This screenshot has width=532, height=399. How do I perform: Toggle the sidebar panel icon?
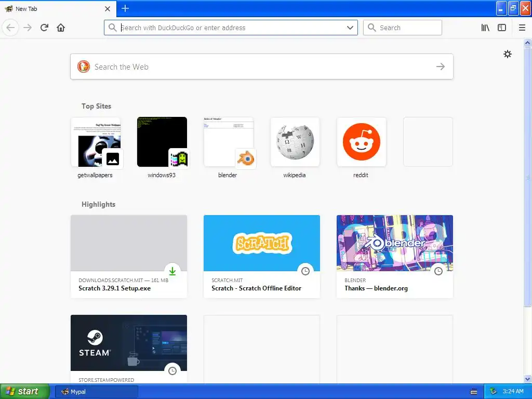point(502,28)
